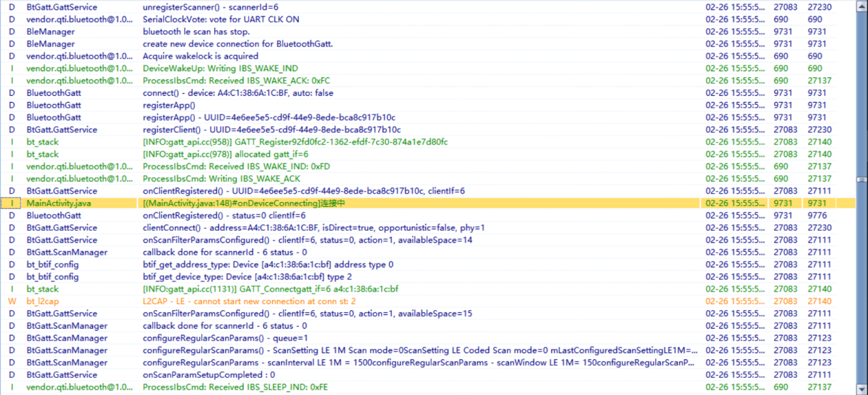Select 'onScanFilterParamsConfigured' row with availableSpace=15

click(x=428, y=314)
